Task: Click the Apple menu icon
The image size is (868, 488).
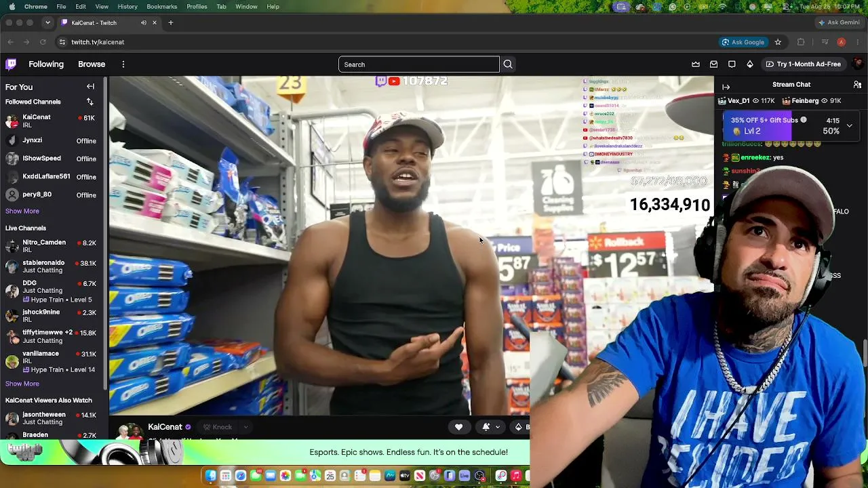Action: point(12,7)
